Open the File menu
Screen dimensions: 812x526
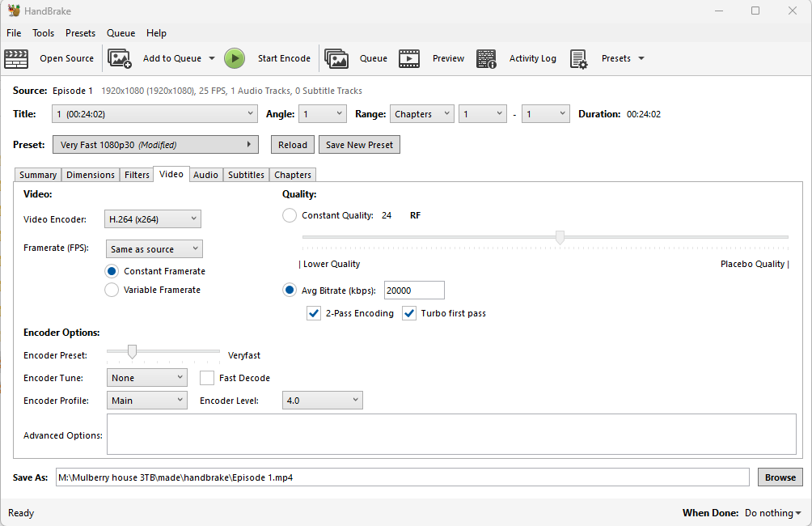coord(14,32)
